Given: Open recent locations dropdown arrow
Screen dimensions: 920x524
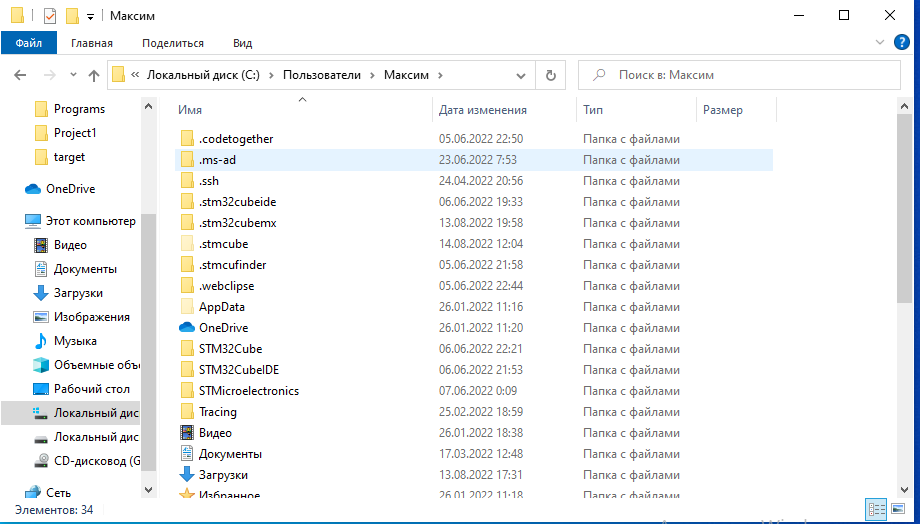Looking at the screenshot, I should [x=73, y=75].
